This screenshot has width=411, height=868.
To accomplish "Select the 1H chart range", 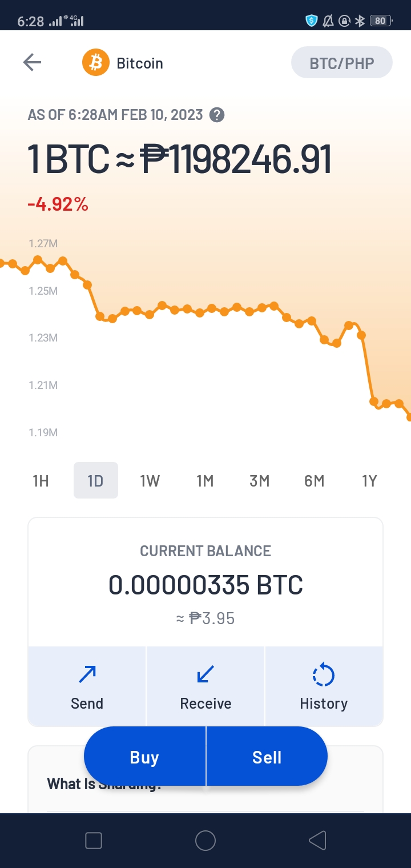I will (x=41, y=481).
